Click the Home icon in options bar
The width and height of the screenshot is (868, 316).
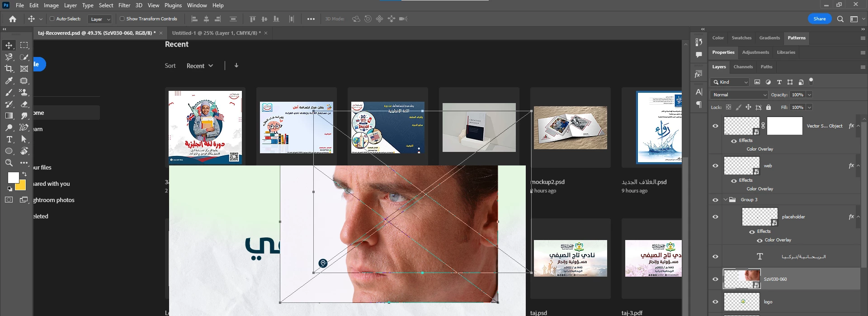tap(13, 19)
